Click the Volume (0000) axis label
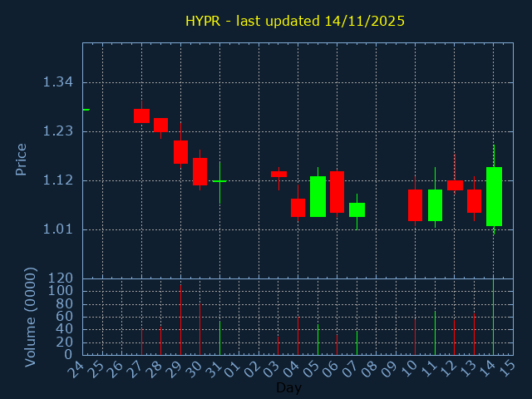Viewport: 532px width, 399px height. (x=31, y=317)
